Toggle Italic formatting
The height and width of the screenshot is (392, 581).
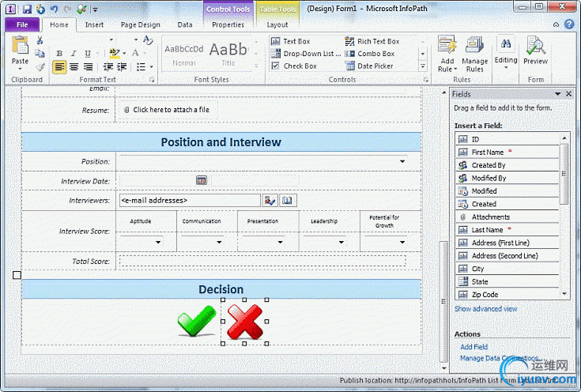(74, 54)
